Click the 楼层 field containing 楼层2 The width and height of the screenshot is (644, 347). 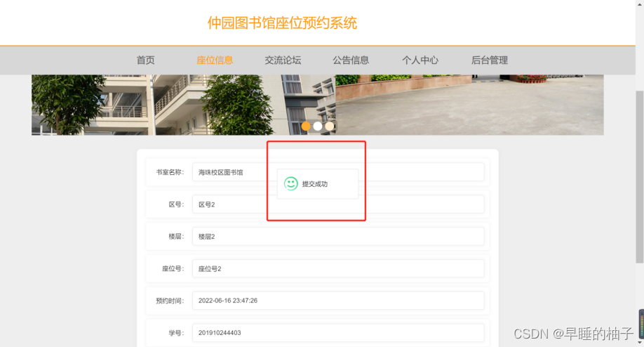pos(338,237)
